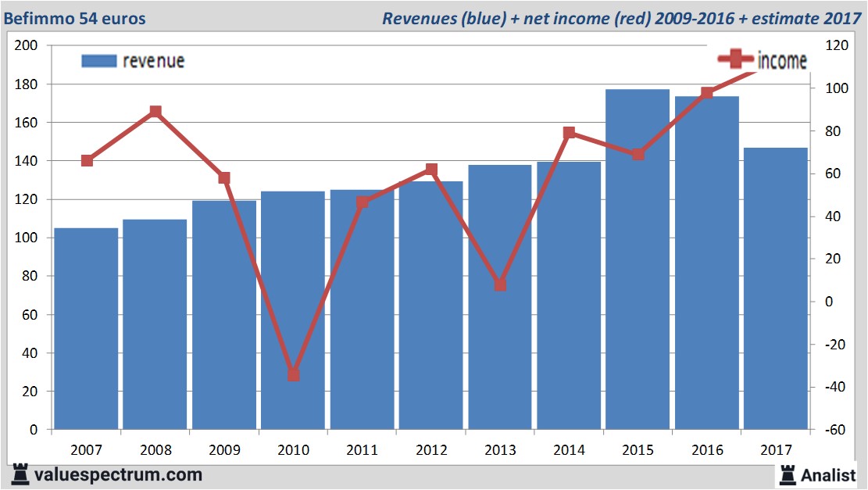868x490 pixels.
Task: Click the 2013 income data point
Action: tap(500, 284)
